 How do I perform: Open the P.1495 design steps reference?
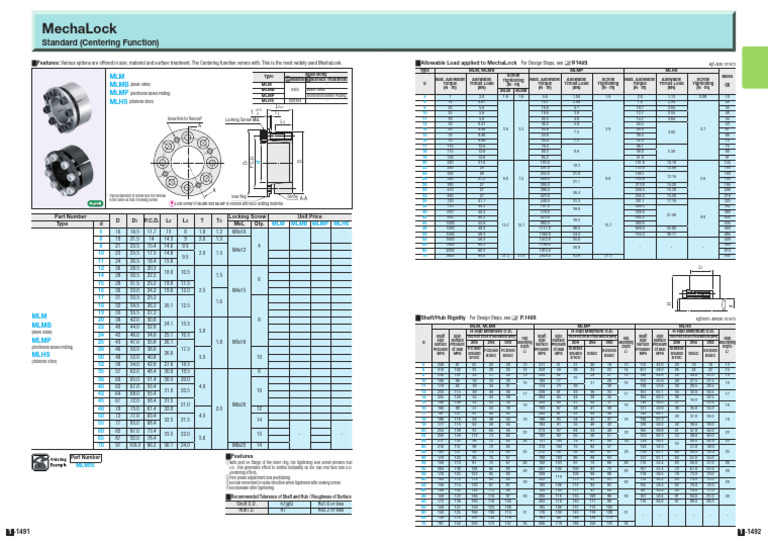click(x=528, y=318)
